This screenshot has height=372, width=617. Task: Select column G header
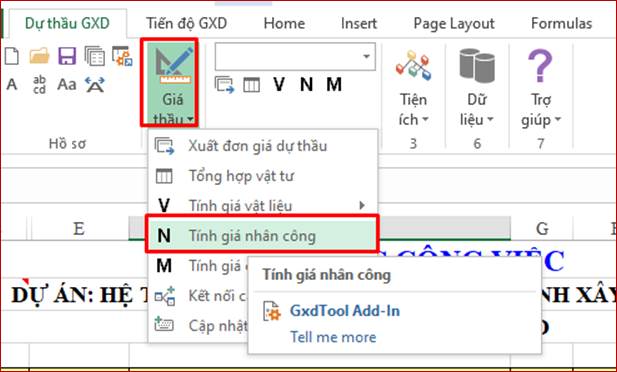(x=542, y=228)
